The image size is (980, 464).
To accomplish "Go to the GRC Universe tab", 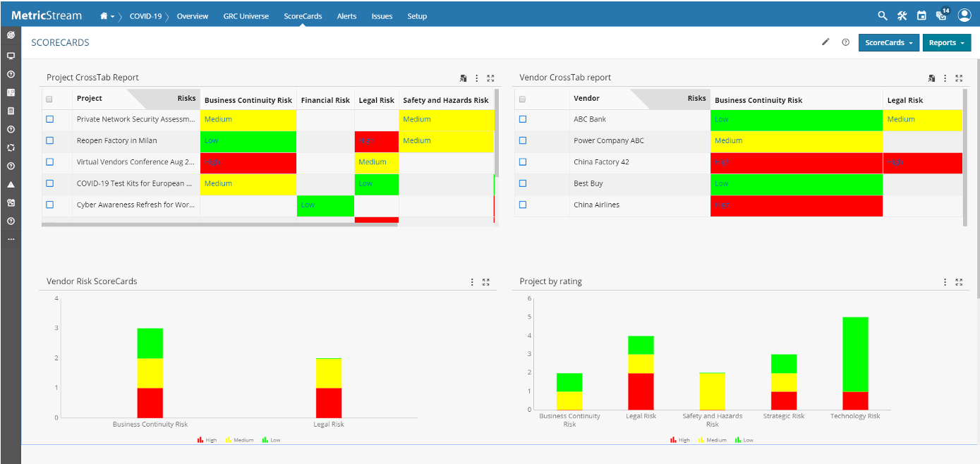I will coord(246,16).
